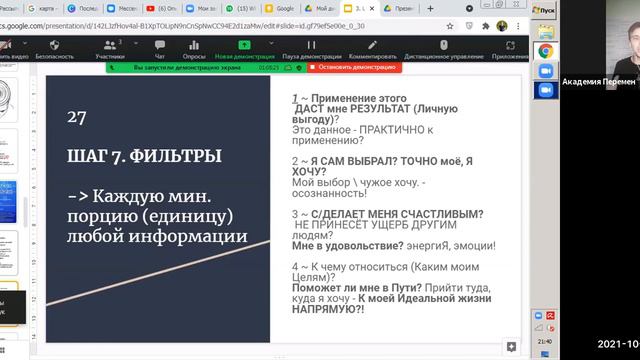Click Остановить демонстрацию stop share button
640x360 pixels.
[x=354, y=67]
